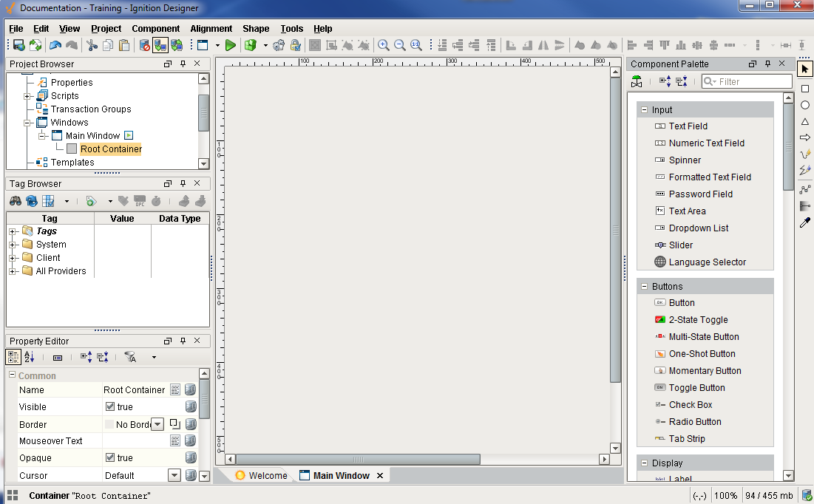
Task: Click the Save All toolbar icon
Action: (18, 45)
